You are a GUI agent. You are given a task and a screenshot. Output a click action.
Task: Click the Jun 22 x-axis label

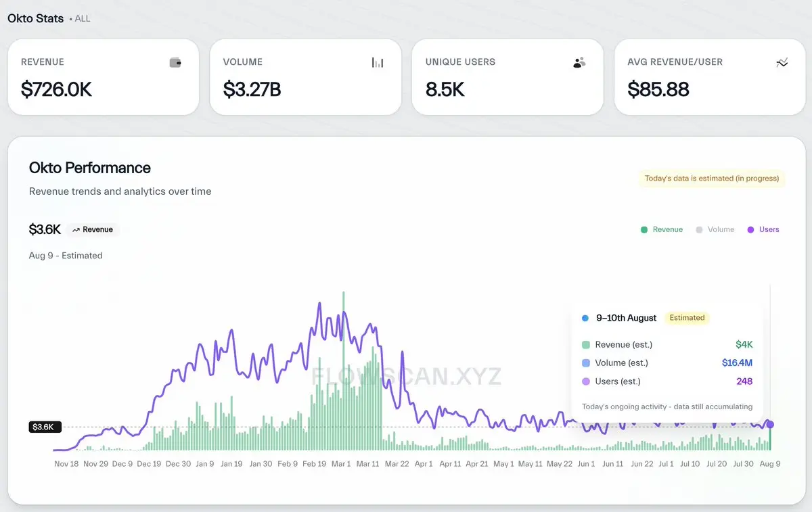pyautogui.click(x=642, y=464)
